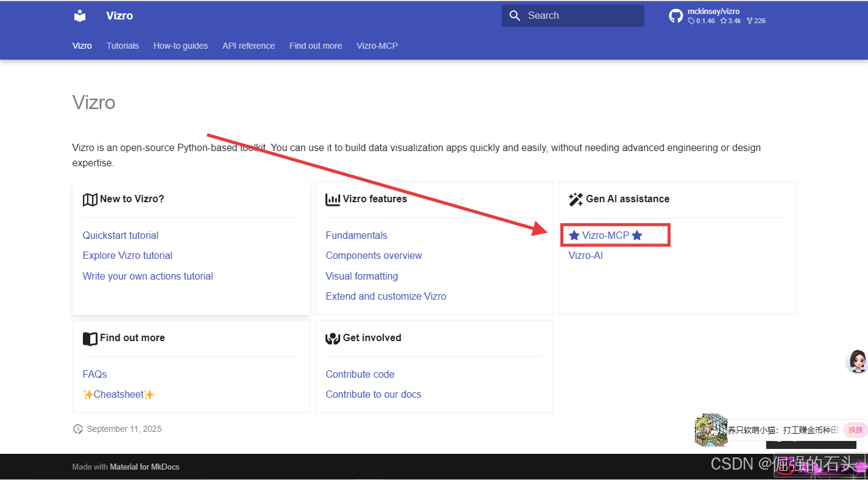Switch to the Tutorials tab
The image size is (868, 480).
(123, 46)
